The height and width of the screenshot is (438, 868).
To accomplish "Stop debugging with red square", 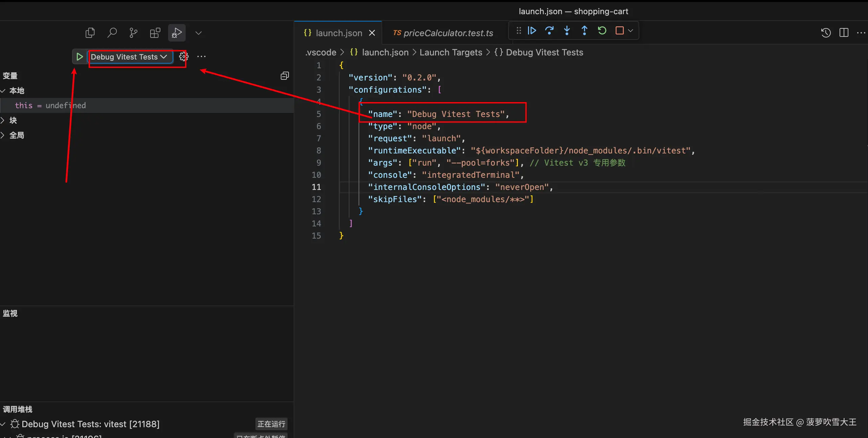I will 619,31.
